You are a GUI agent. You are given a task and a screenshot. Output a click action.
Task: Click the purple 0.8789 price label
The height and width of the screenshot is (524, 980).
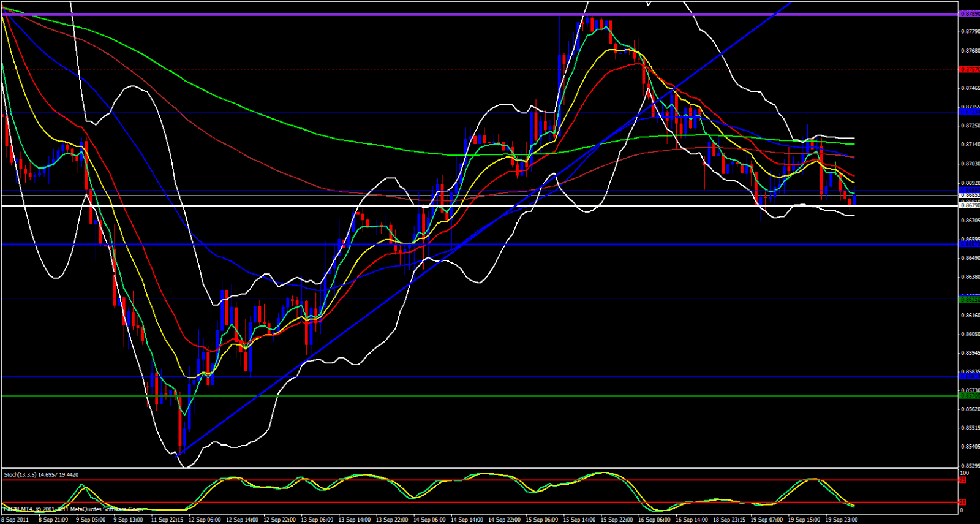(x=968, y=13)
